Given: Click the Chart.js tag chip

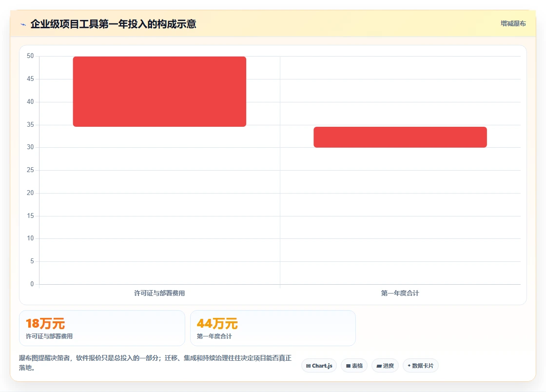Looking at the screenshot, I should click(319, 366).
